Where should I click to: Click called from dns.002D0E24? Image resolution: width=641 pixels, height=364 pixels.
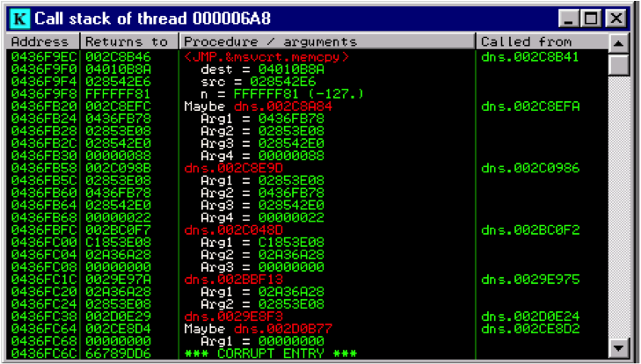[x=530, y=317]
